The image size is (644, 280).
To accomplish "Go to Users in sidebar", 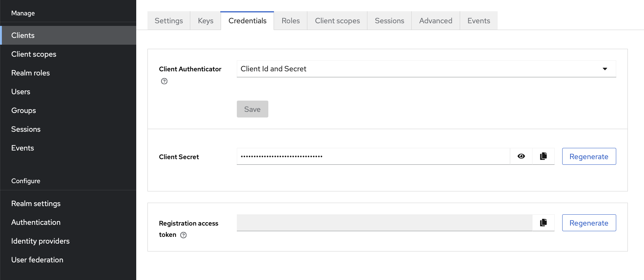I will 68,92.
